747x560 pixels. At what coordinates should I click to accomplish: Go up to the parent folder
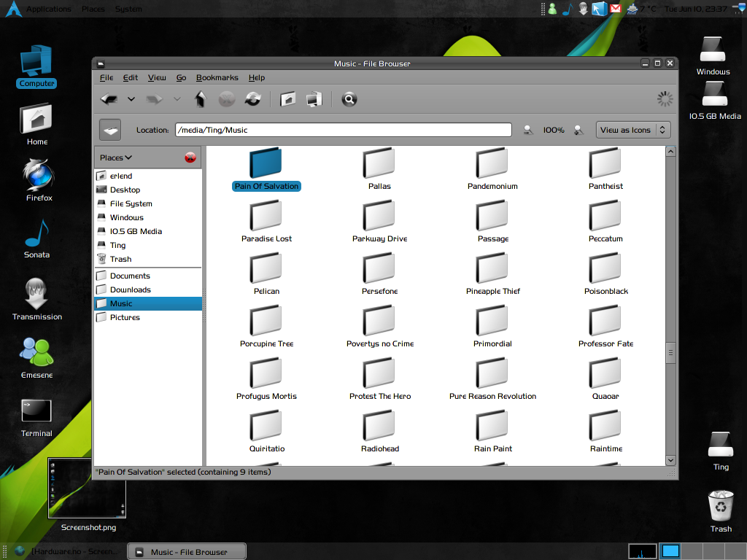point(200,99)
